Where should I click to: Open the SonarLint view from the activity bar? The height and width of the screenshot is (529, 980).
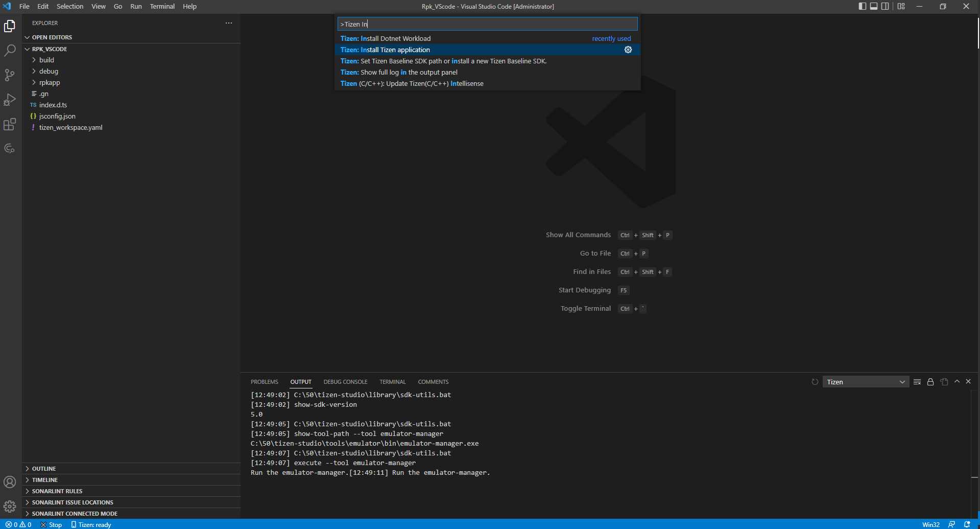(10, 149)
